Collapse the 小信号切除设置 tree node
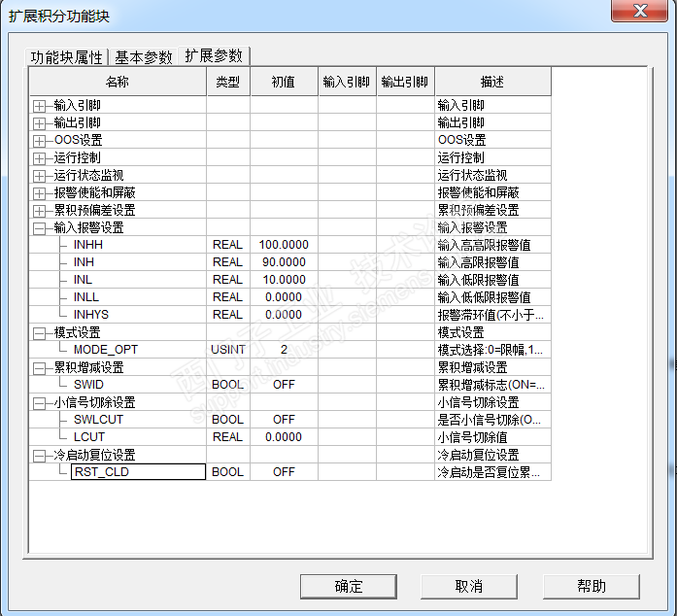The image size is (677, 616). click(39, 403)
